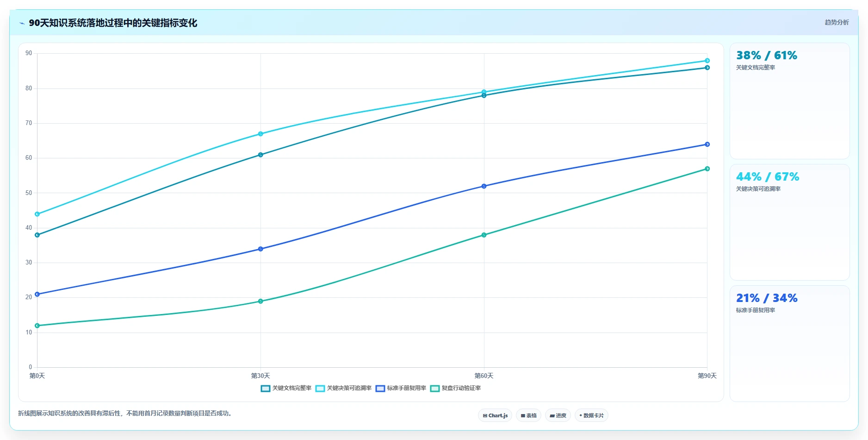Click 关键文档完整率 caption under 38% / 61%
The width and height of the screenshot is (868, 440).
pos(756,68)
